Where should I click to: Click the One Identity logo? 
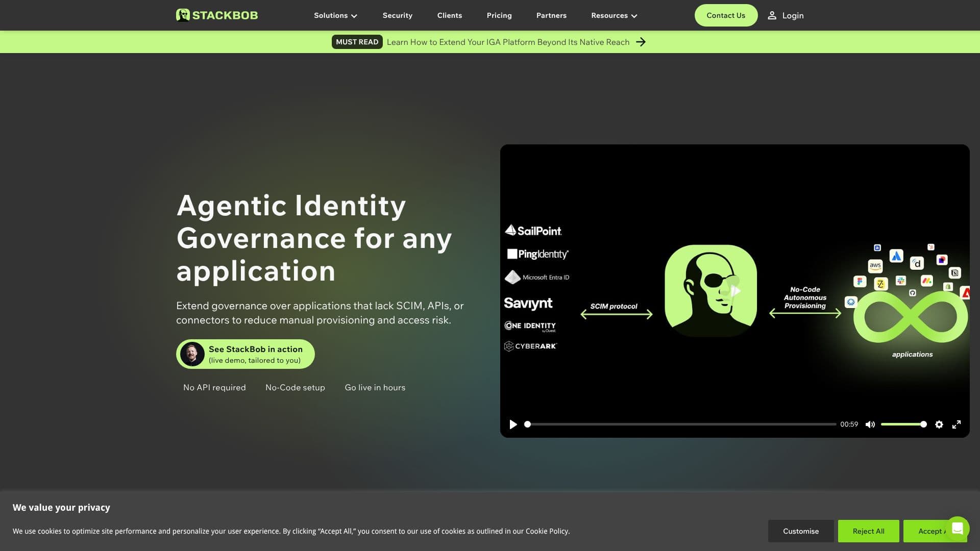(530, 326)
